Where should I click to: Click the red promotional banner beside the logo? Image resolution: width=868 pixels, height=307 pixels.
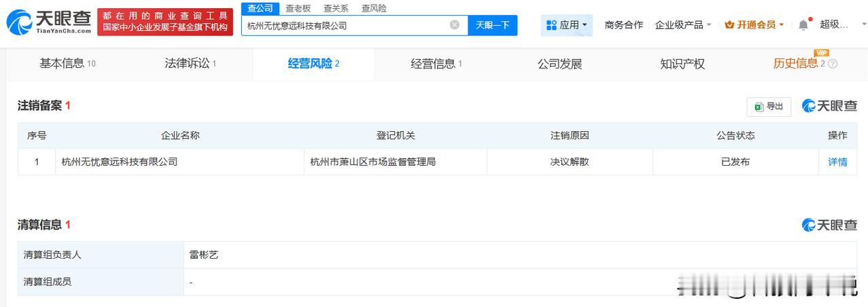165,22
